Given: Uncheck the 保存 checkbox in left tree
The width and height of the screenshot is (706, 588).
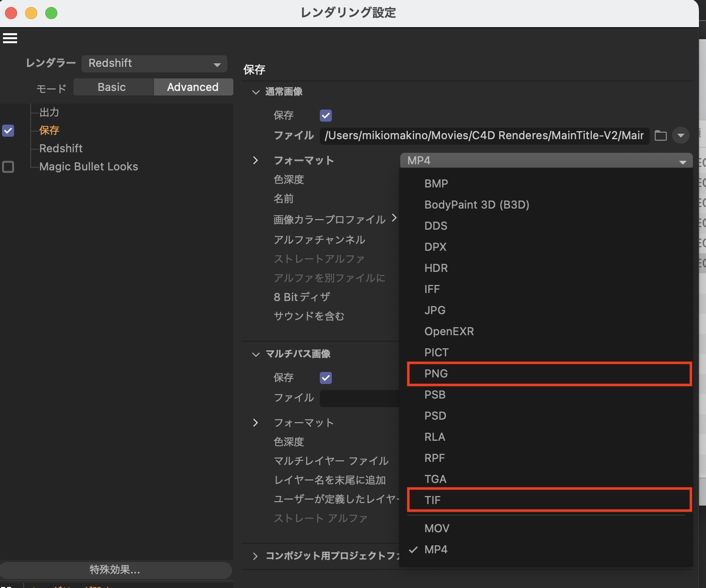Looking at the screenshot, I should 9,131.
